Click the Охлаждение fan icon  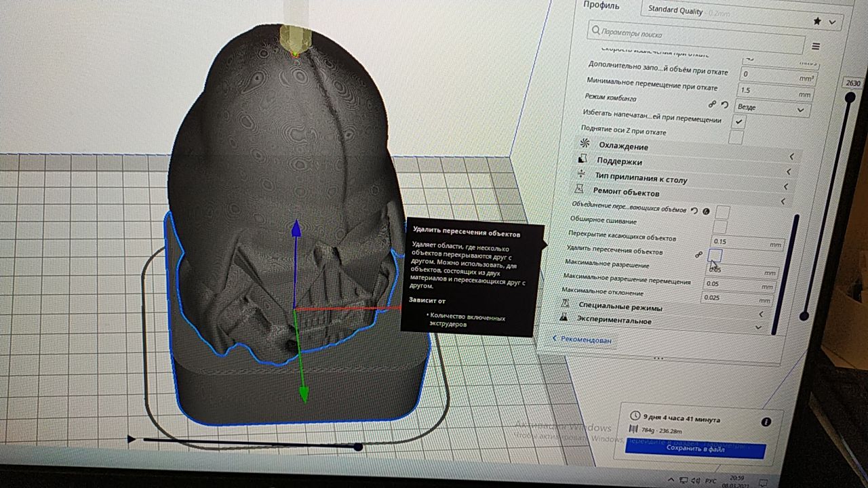[583, 144]
